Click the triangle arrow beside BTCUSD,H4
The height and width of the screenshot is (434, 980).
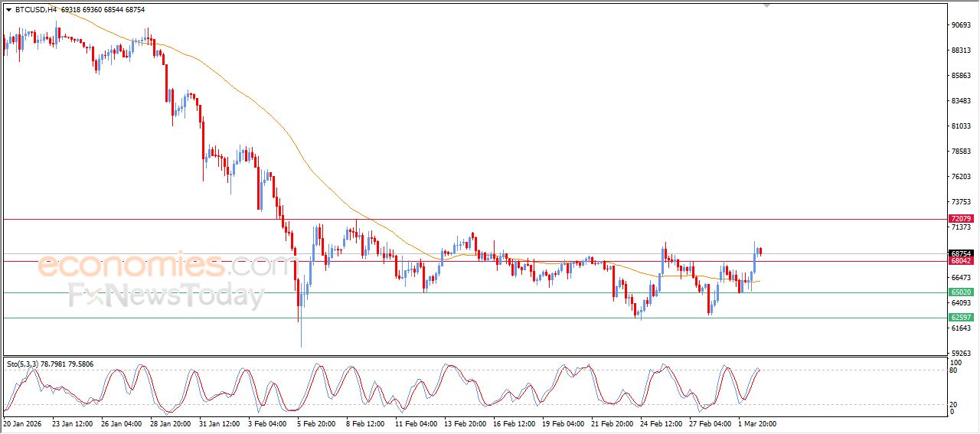pos(8,9)
